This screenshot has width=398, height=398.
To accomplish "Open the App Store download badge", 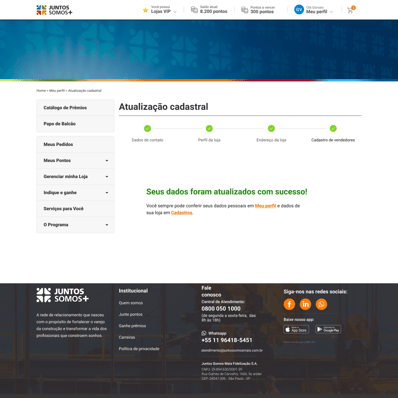I will (296, 329).
